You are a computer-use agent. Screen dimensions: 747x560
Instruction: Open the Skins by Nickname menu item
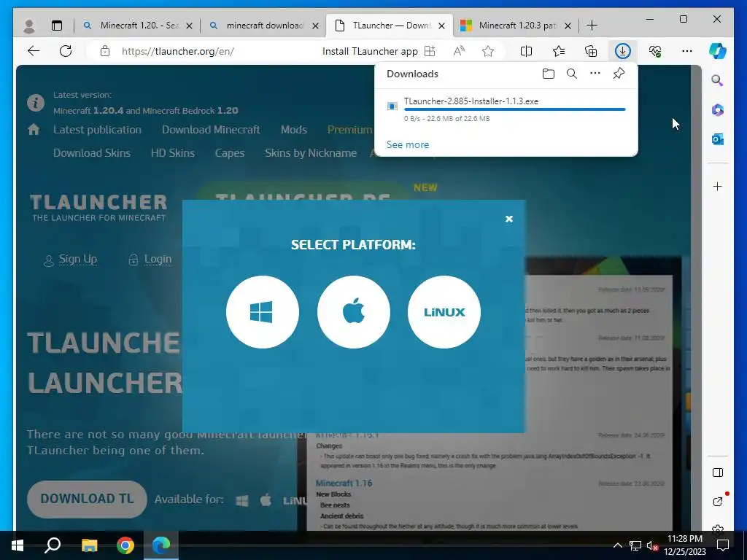coord(311,153)
